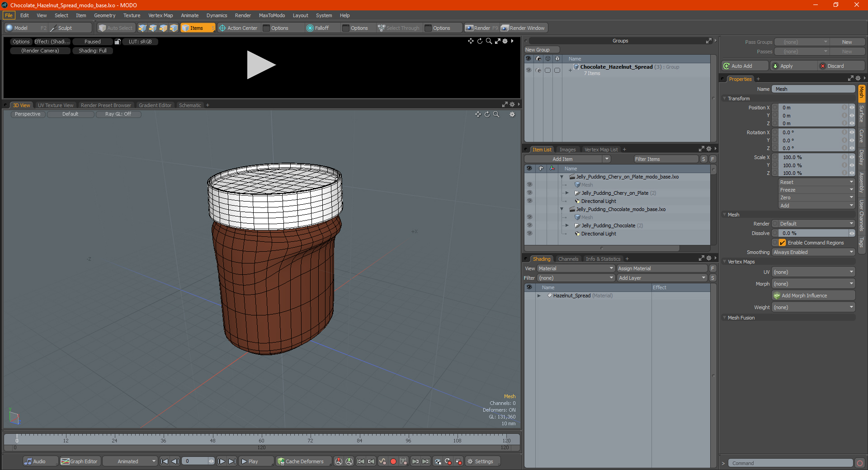Toggle Falloff Options checkbox

(346, 28)
